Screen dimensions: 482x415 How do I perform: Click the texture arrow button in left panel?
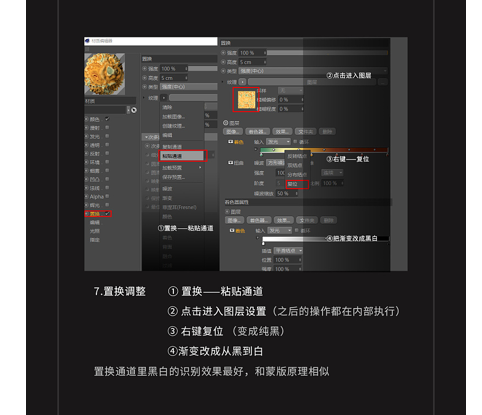pyautogui.click(x=163, y=98)
